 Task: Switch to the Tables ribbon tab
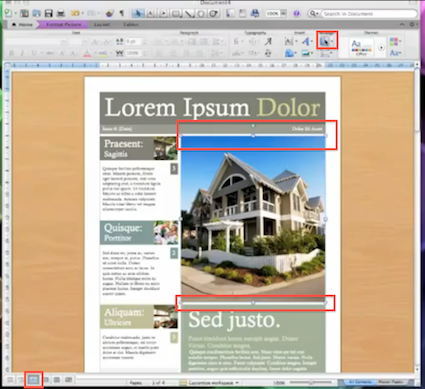[x=131, y=24]
